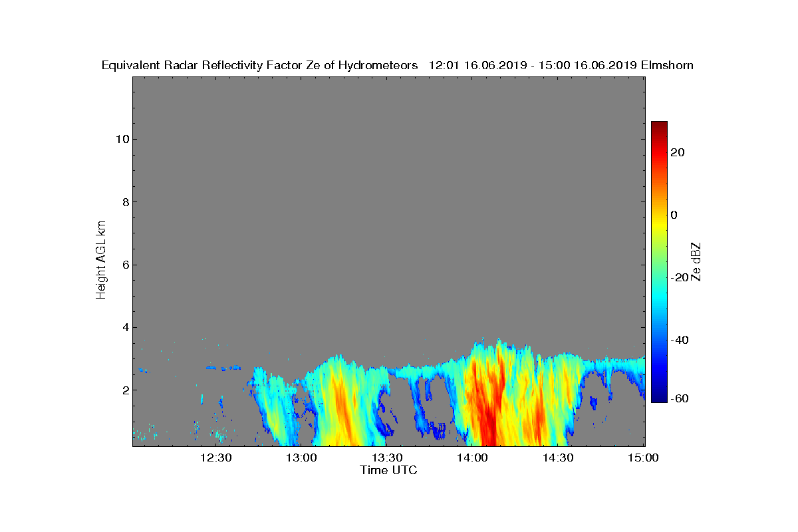Pick the dark blue bottom of the colorbar
Screen dimensions: 798x532
(x=659, y=397)
